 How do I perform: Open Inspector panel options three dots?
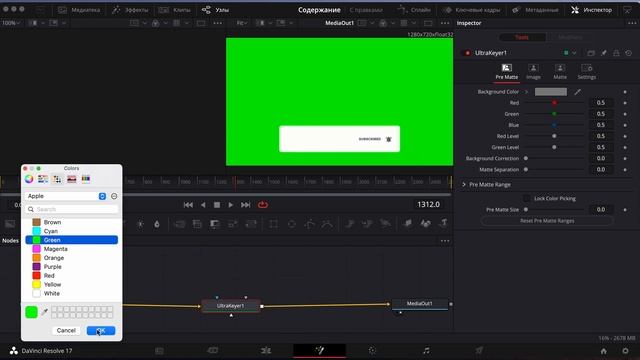[632, 23]
